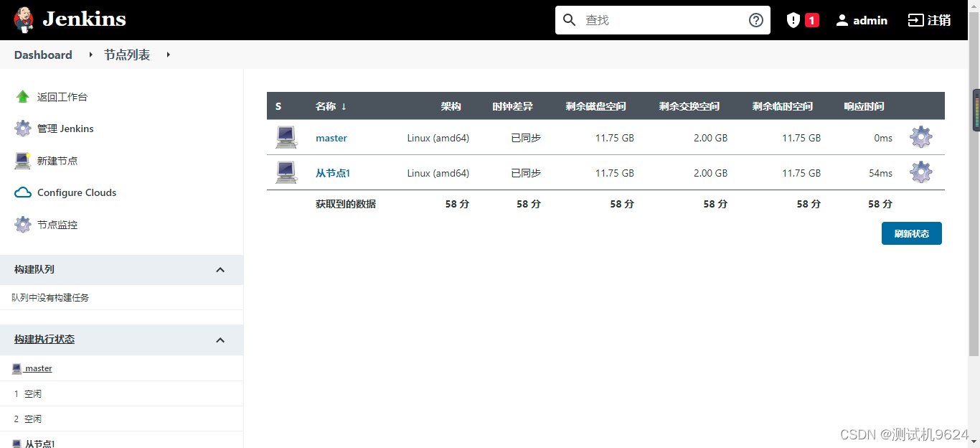Sort by 剩余磁盘空间 column header
Screen dimensions: 980x448
[595, 106]
